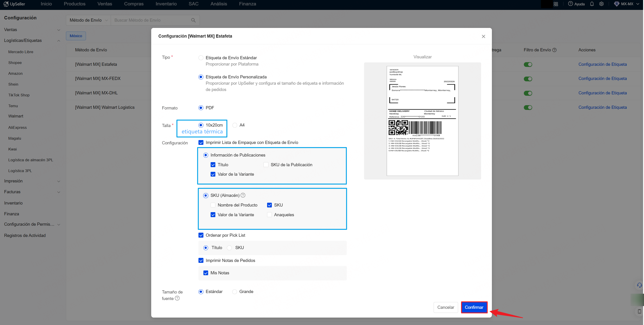Click the search magnifier icon
This screenshot has width=644, height=325.
[193, 20]
